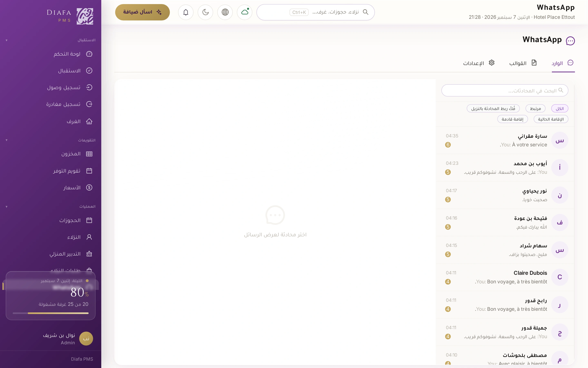Click the الأسعار dollar icon
This screenshot has width=588, height=368.
coord(89,188)
